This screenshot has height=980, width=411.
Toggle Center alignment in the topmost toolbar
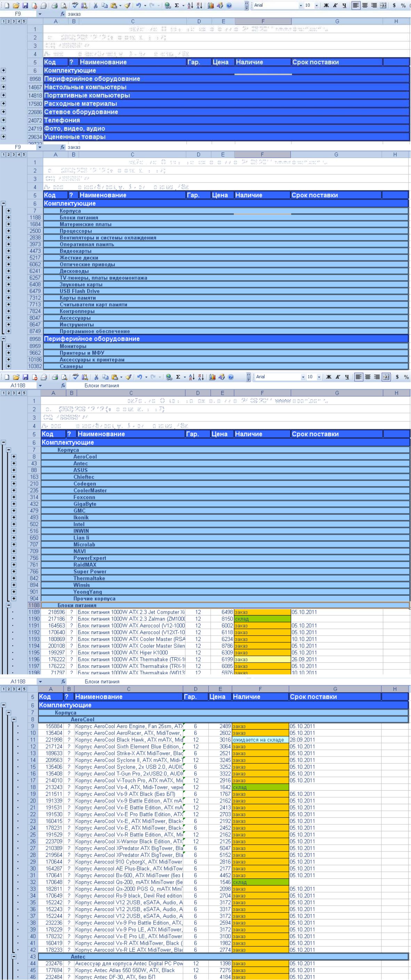pyautogui.click(x=365, y=5)
